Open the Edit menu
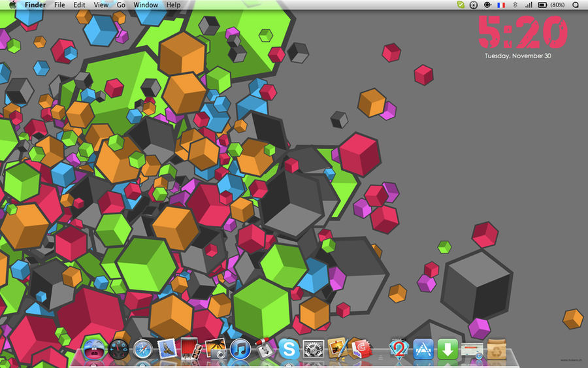The height and width of the screenshot is (368, 588). pos(79,5)
